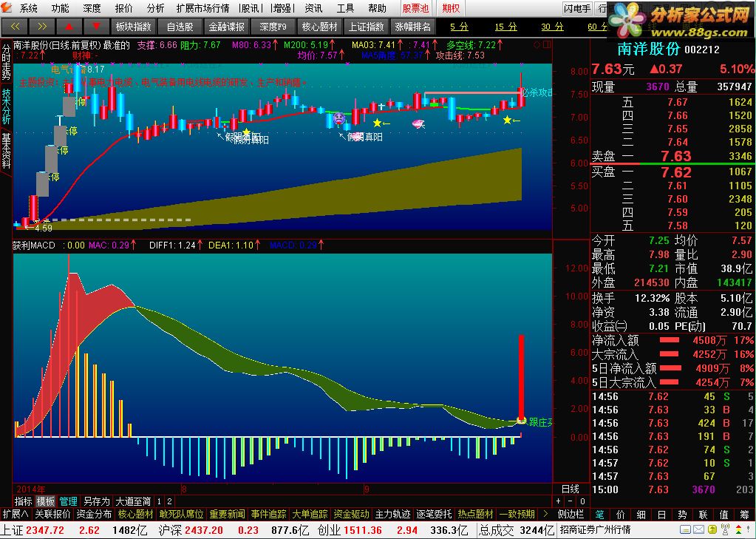Select the 分时走势 side tab
Viewport: 756px width, 539px height.
[6, 62]
